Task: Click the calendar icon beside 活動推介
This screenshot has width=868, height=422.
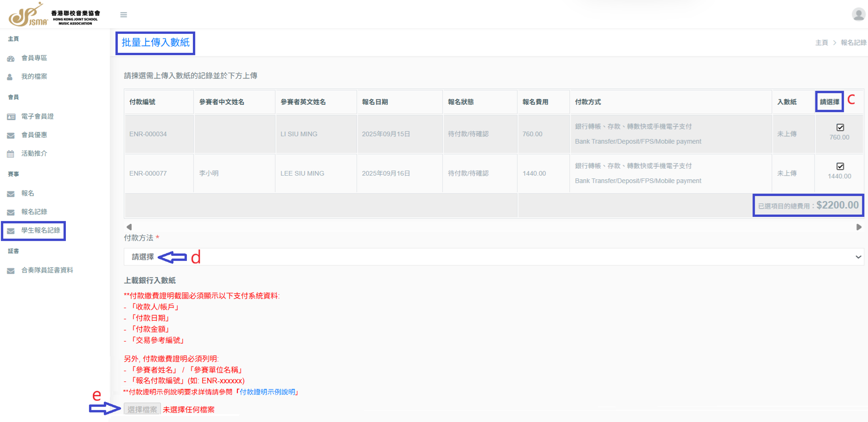Action: tap(11, 154)
